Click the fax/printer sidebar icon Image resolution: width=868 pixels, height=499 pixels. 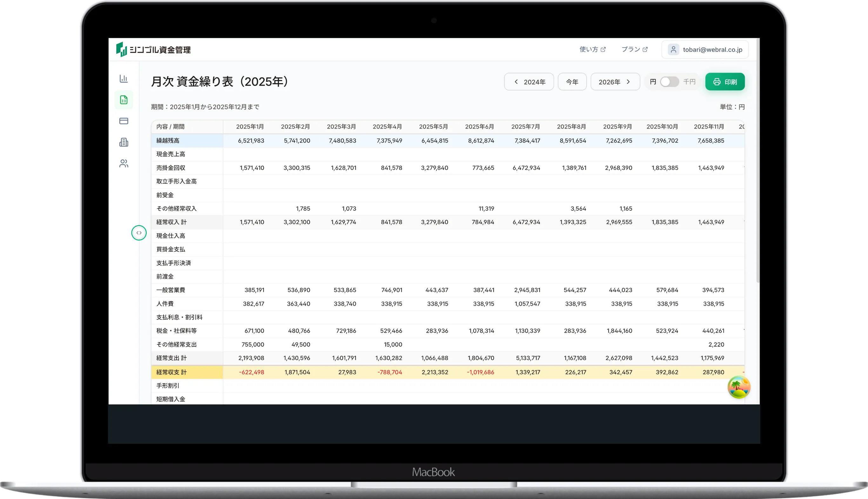point(124,142)
